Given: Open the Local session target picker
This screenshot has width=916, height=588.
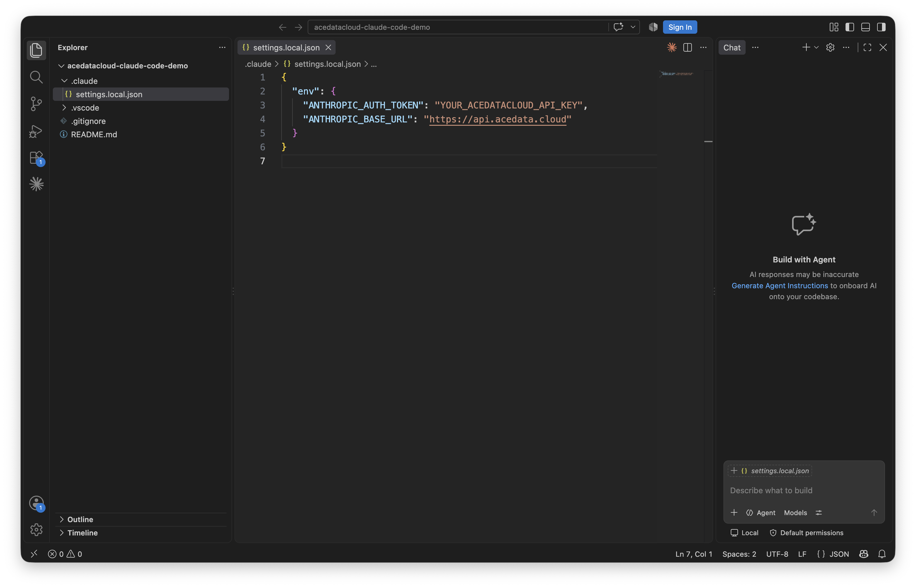Looking at the screenshot, I should click(744, 533).
